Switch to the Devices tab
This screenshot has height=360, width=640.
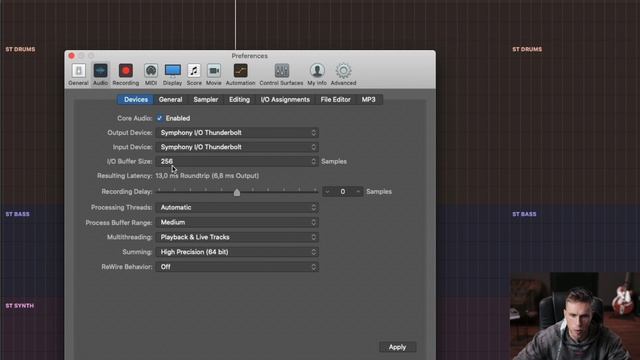pos(136,100)
